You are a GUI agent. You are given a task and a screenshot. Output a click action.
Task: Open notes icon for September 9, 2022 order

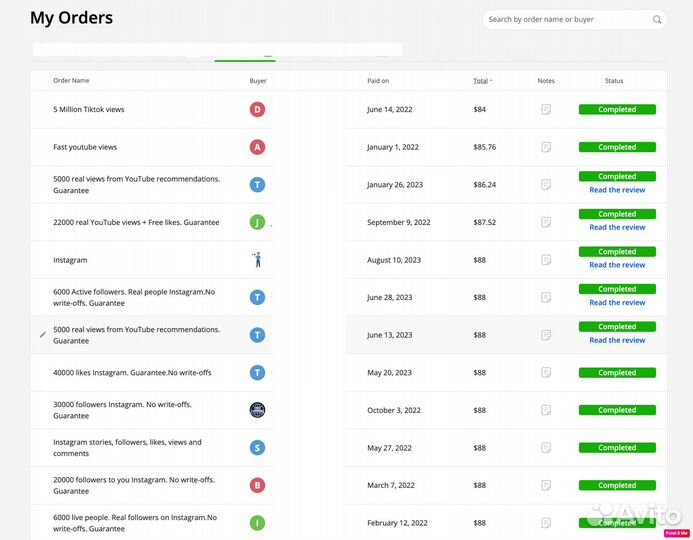pos(546,222)
